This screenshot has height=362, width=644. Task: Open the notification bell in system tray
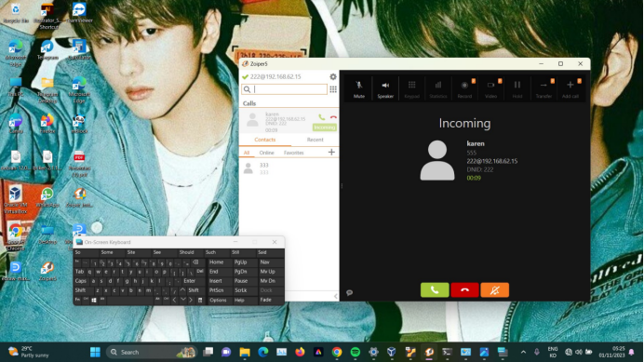click(x=631, y=352)
